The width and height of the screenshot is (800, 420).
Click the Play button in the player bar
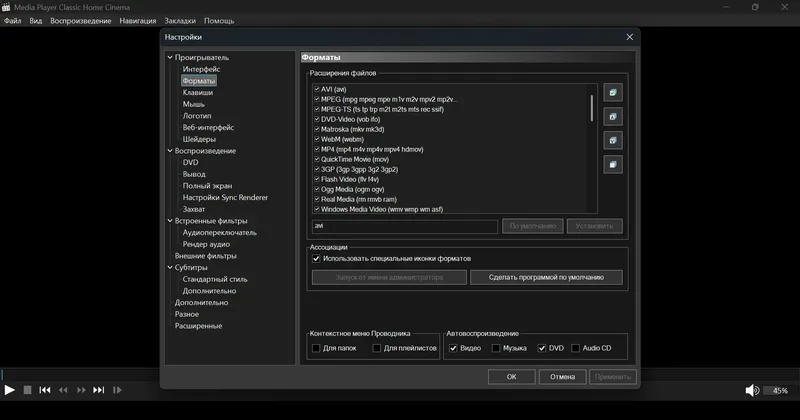[x=9, y=390]
